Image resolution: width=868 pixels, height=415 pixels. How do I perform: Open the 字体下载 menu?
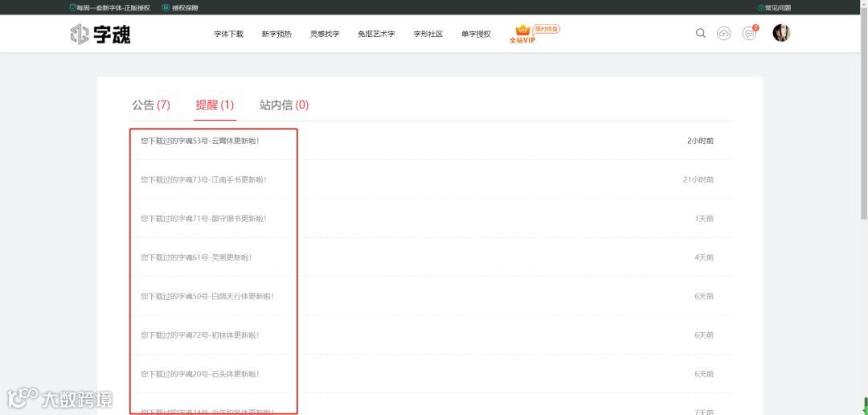228,34
